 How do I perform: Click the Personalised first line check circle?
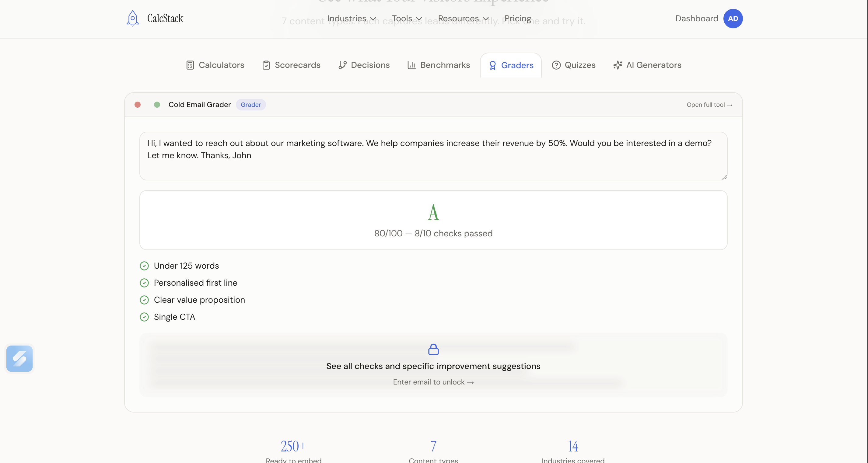click(x=144, y=283)
